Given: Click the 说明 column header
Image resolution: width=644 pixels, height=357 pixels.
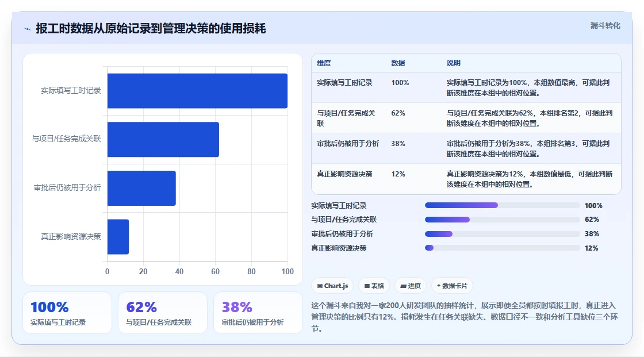Looking at the screenshot, I should click(454, 63).
